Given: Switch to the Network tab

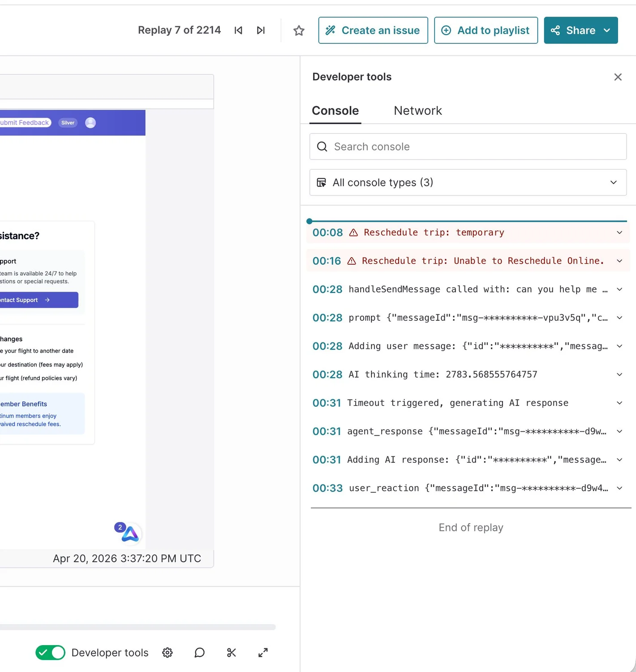Looking at the screenshot, I should click(x=417, y=111).
